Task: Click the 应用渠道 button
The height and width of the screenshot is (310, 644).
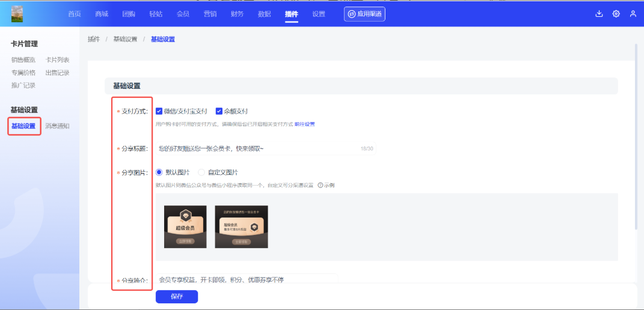Action: [364, 14]
